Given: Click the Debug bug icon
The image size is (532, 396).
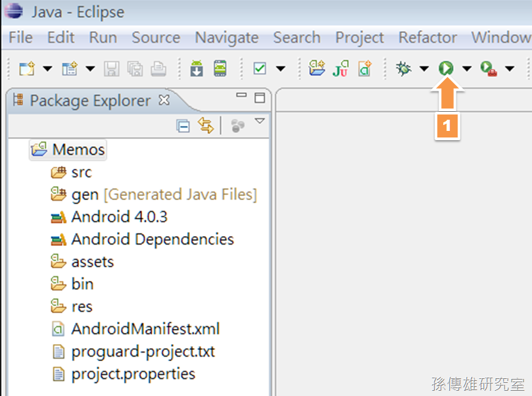Looking at the screenshot, I should [x=404, y=68].
